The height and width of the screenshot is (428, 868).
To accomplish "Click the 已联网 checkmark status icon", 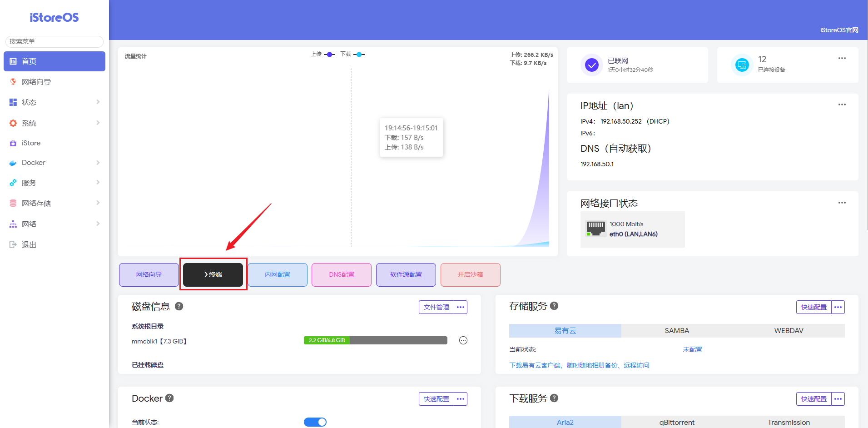I will tap(591, 65).
